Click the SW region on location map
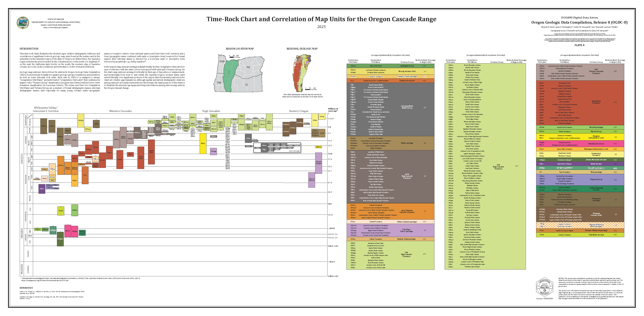Image resolution: width=644 pixels, height=316 pixels. tap(219, 82)
